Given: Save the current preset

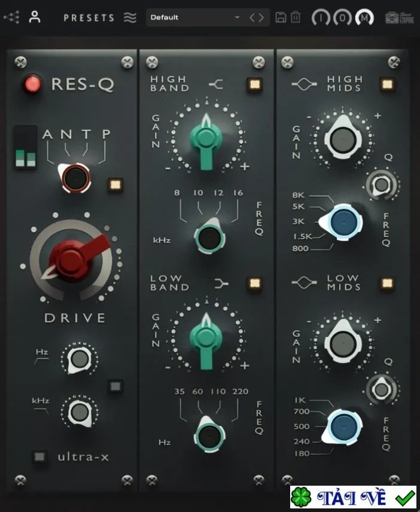Looking at the screenshot, I should pyautogui.click(x=281, y=17).
